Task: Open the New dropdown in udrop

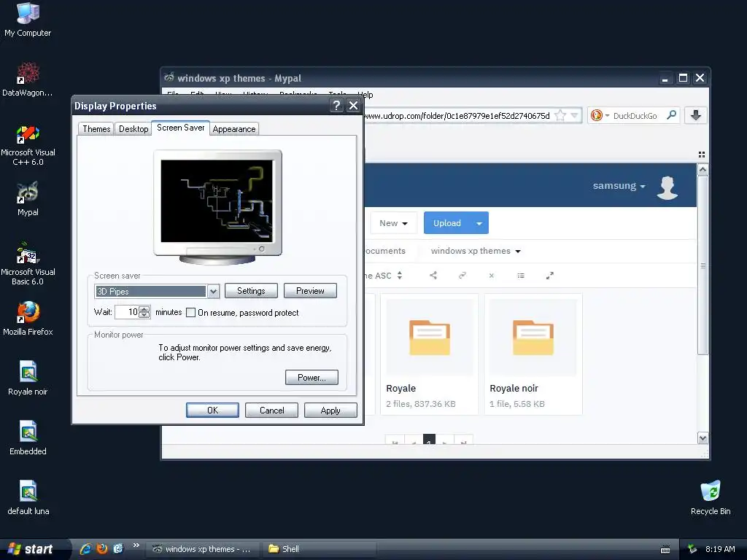Action: [393, 223]
